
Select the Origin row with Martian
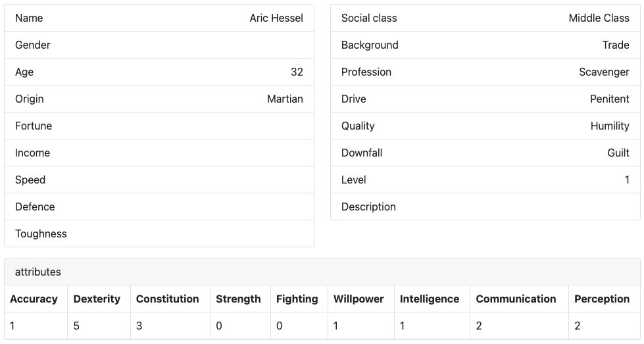pyautogui.click(x=159, y=99)
